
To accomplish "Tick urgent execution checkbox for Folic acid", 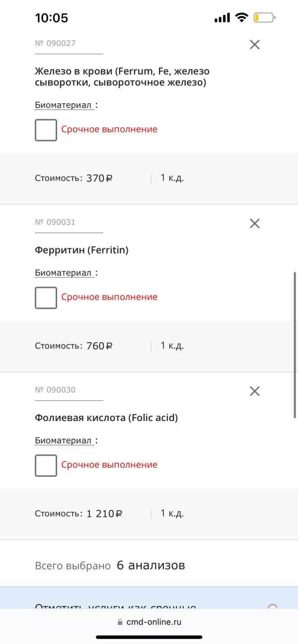I will (46, 466).
